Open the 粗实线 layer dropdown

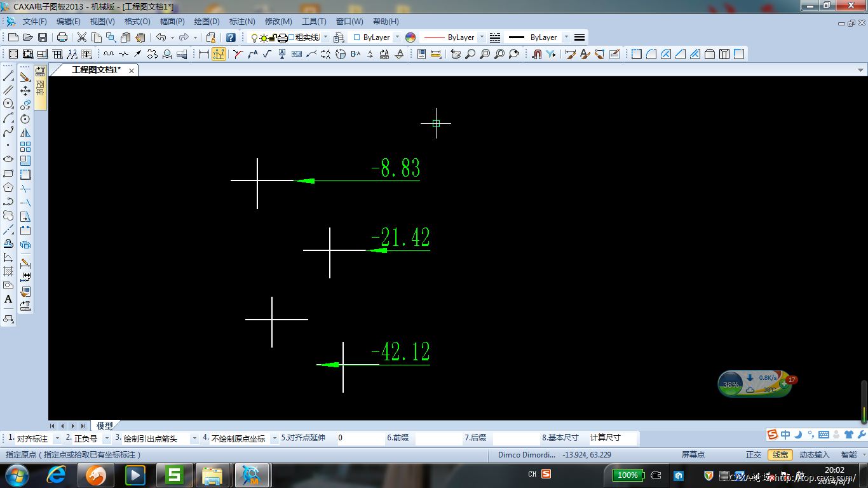tap(325, 37)
